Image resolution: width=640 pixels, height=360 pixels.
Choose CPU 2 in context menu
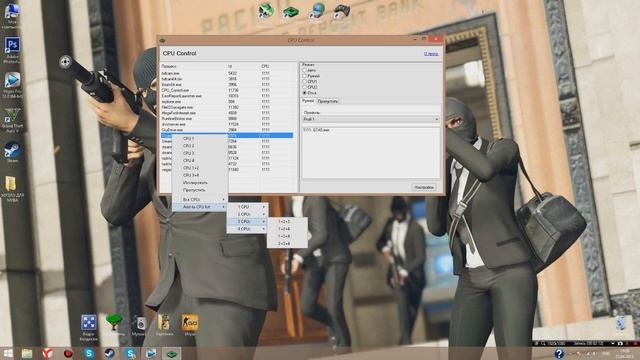point(200,146)
